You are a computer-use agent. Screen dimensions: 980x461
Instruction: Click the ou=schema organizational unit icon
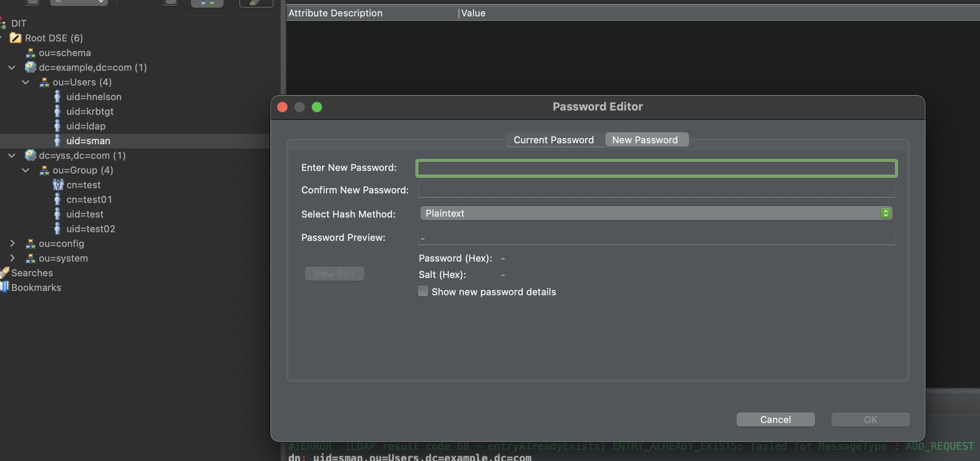[x=30, y=53]
